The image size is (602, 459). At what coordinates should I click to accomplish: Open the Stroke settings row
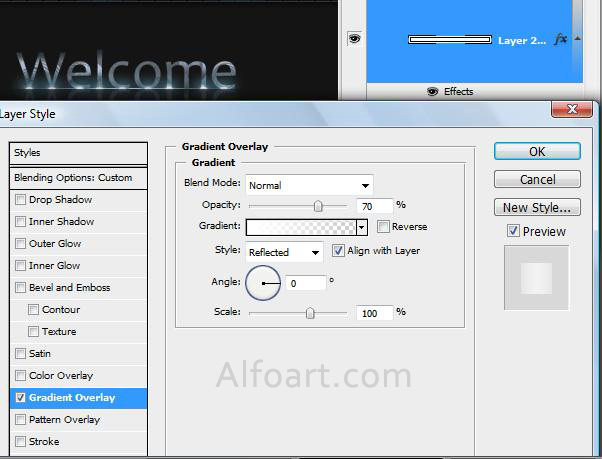click(x=78, y=441)
